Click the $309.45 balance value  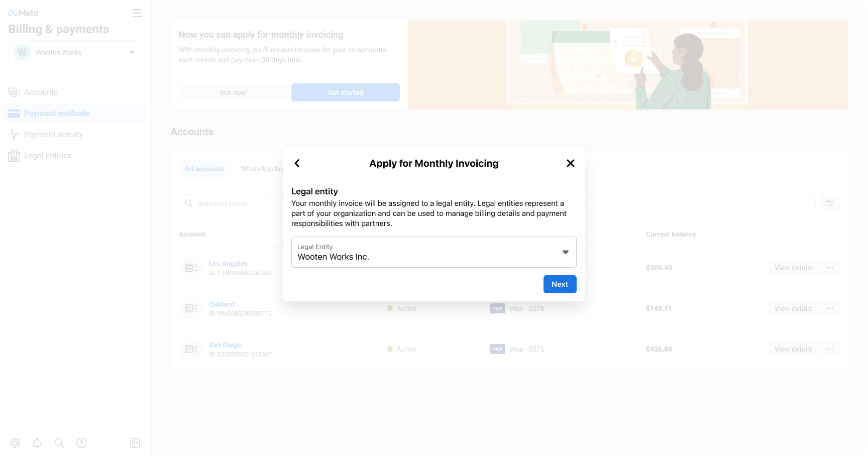tap(659, 268)
